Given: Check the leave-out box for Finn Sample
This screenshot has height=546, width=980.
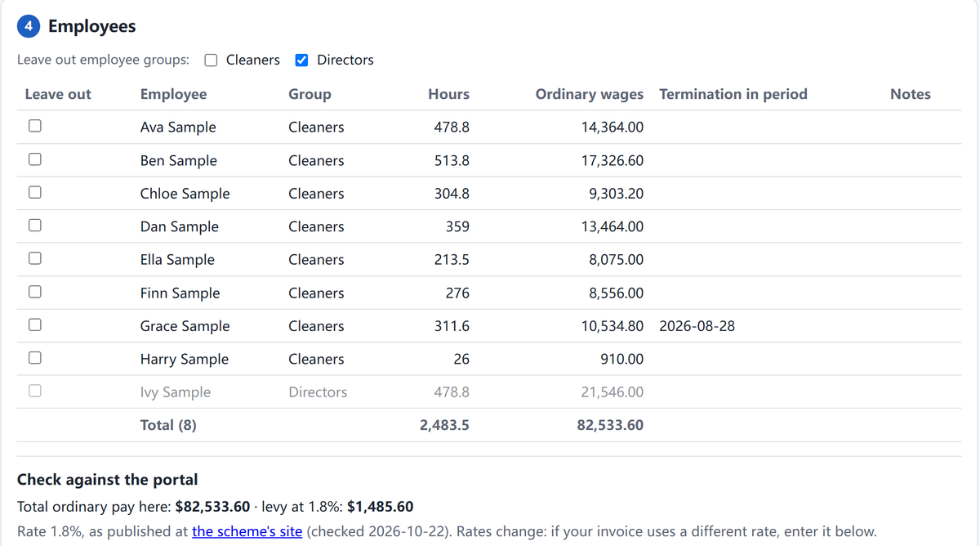Looking at the screenshot, I should (34, 292).
